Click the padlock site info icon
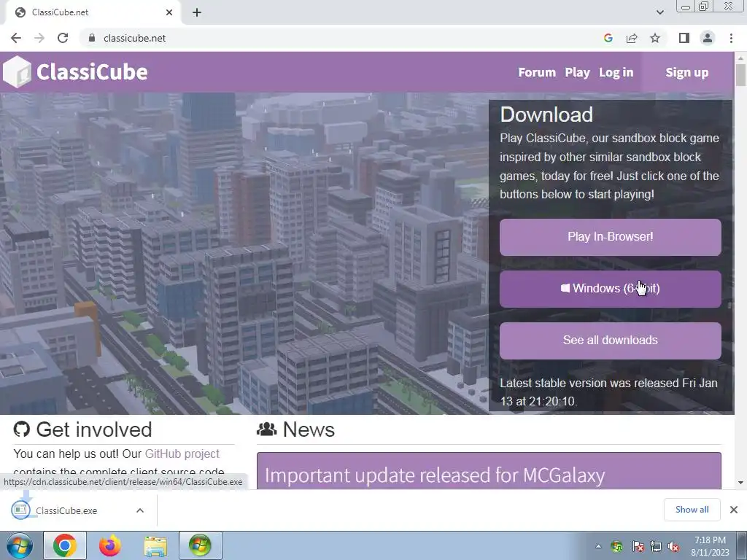This screenshot has height=560, width=747. click(x=92, y=38)
